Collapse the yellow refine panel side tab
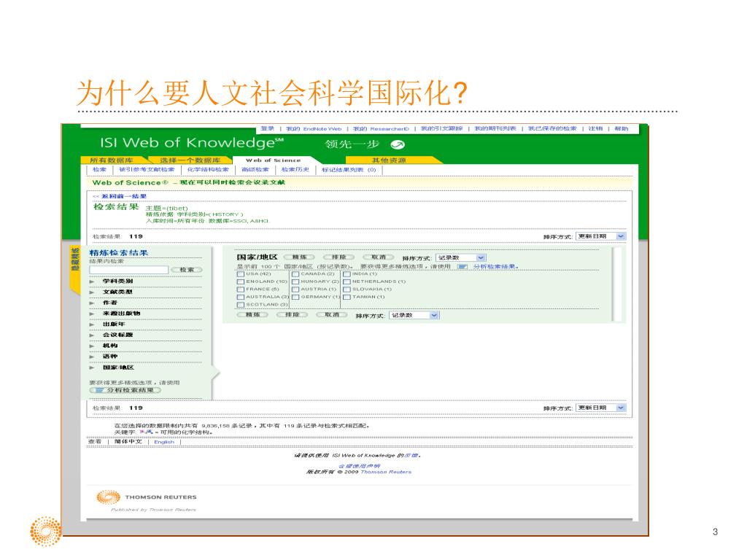The width and height of the screenshot is (747, 560). point(75,271)
